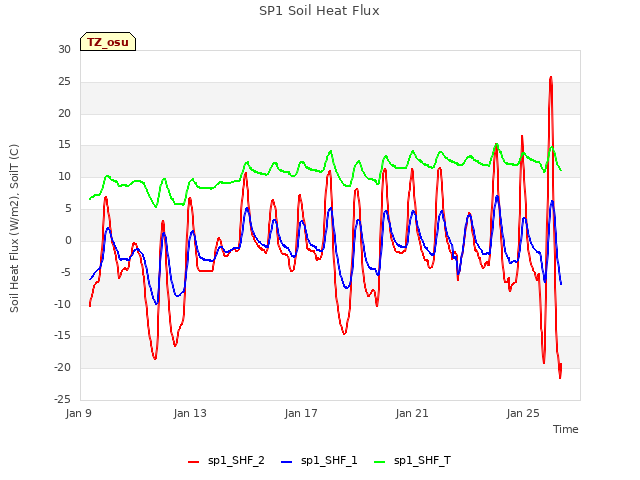
Task: Click the 15 y-axis tick label
Action: (64, 145)
